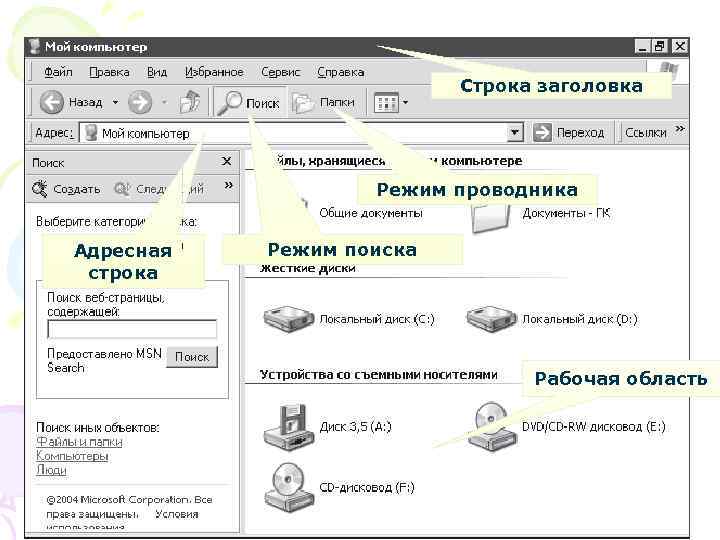Click the Forward green arrow icon
The image size is (720, 540).
tap(140, 102)
